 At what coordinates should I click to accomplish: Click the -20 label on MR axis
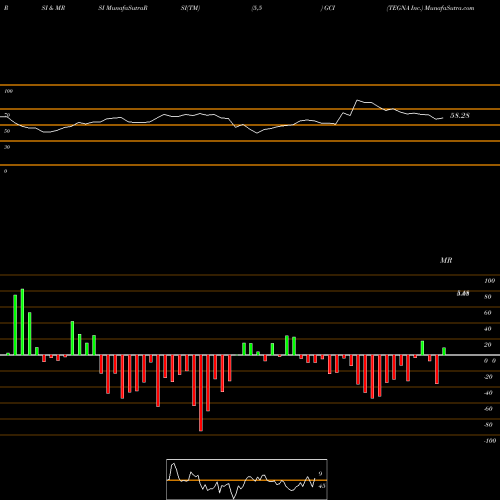pos(488,377)
